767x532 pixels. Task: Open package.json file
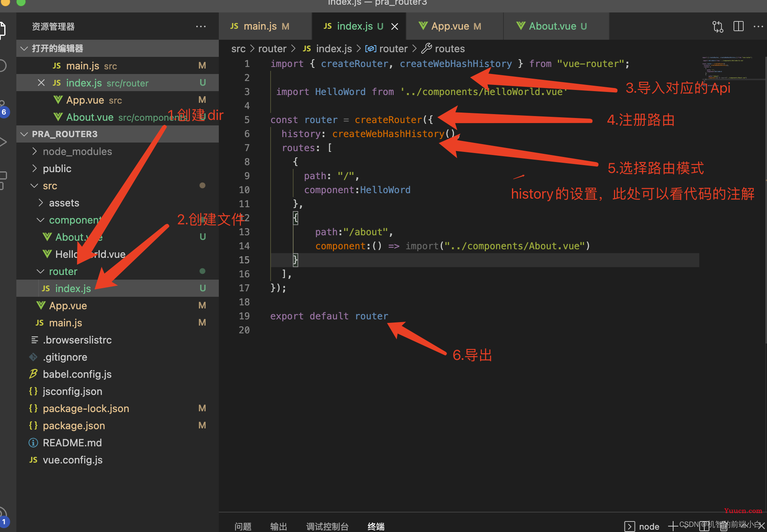click(118, 426)
